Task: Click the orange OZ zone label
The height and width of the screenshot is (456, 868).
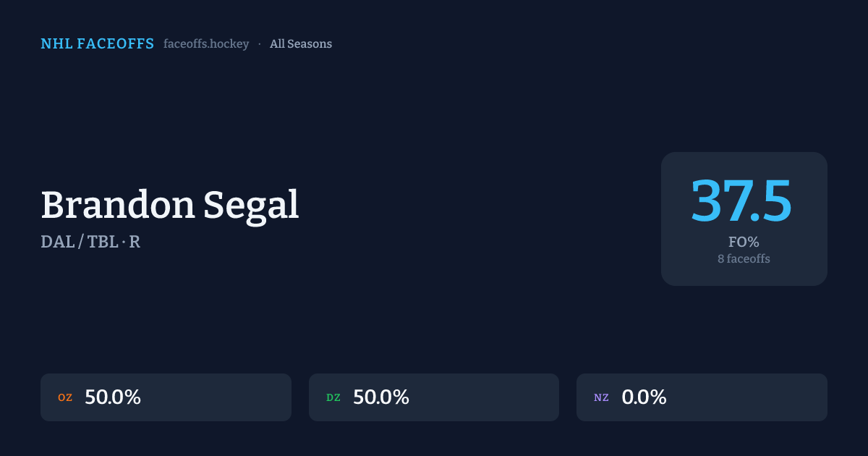Action: point(65,397)
